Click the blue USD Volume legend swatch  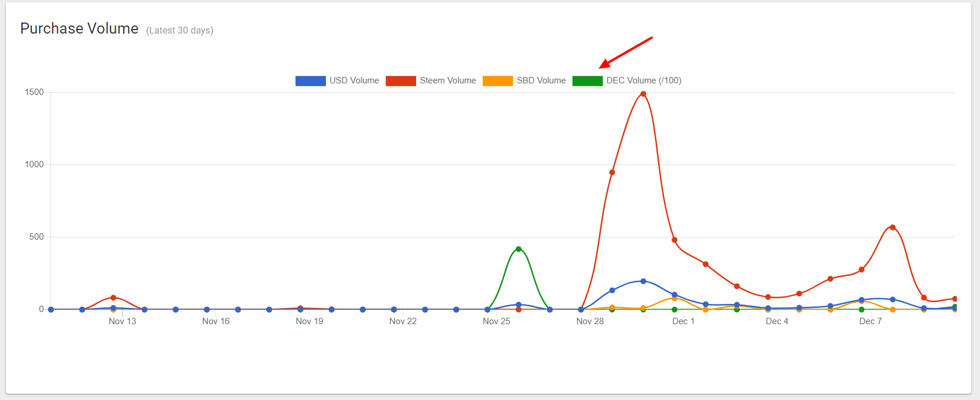tap(310, 81)
